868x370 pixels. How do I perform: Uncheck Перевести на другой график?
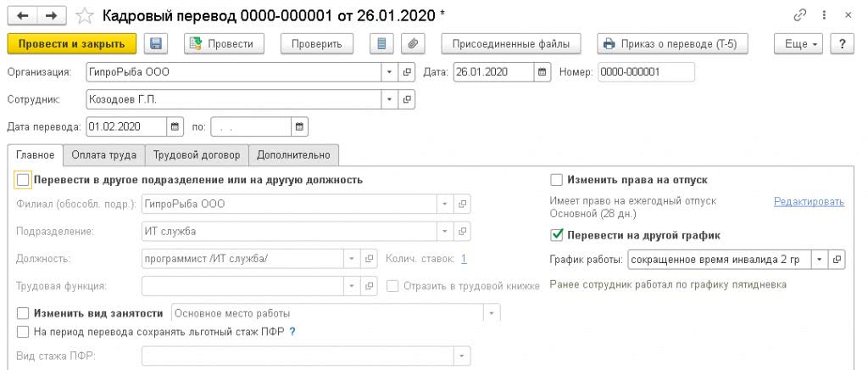tap(557, 235)
